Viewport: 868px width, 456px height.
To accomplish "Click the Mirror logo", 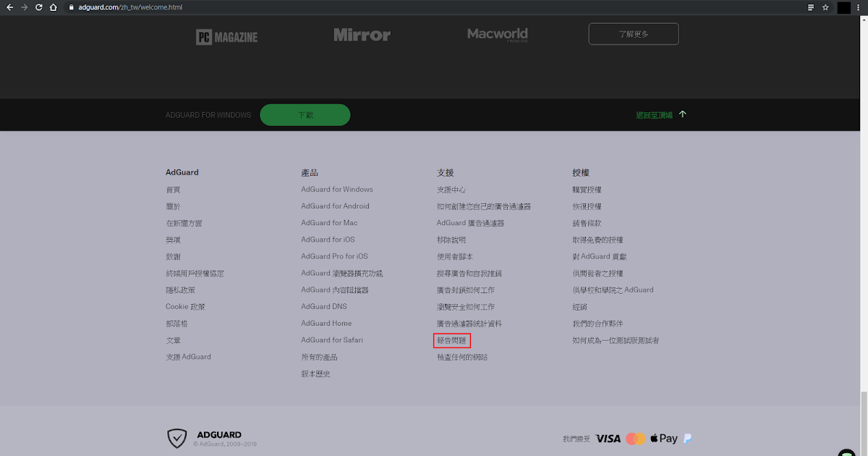I will pos(362,35).
